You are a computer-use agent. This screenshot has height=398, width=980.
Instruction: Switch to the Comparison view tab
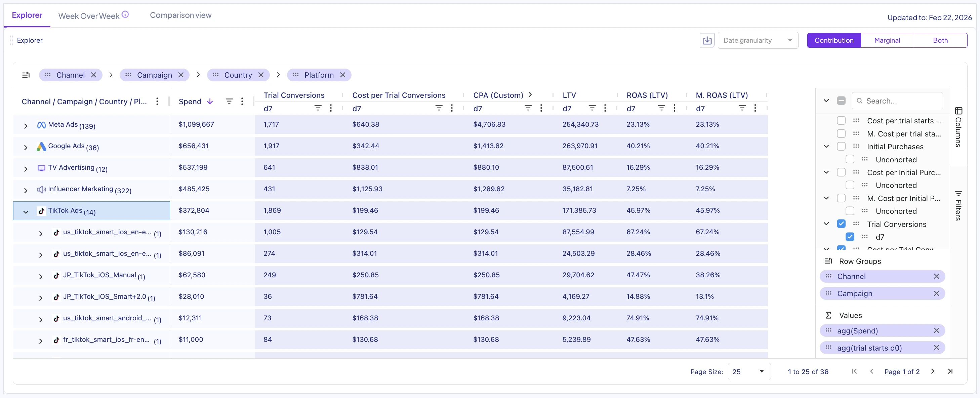(x=181, y=15)
